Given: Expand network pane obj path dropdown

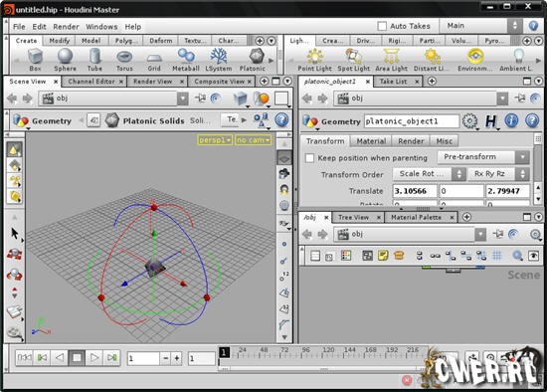Looking at the screenshot, I should pyautogui.click(x=480, y=234).
